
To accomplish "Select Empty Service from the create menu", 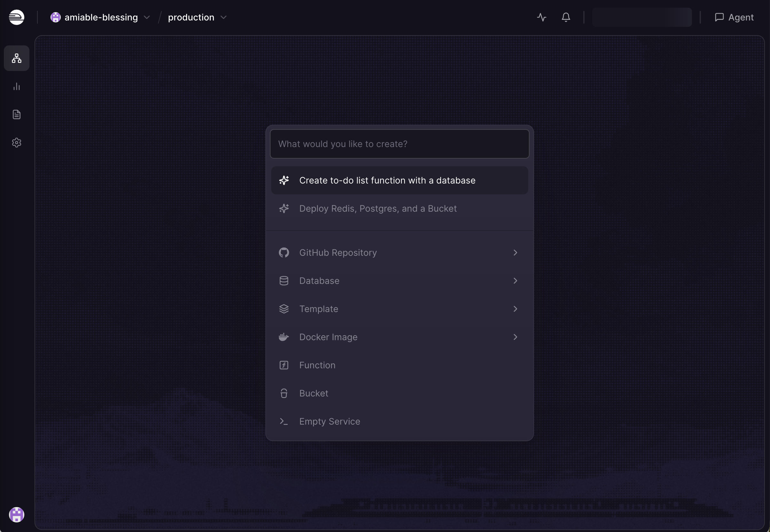I will 329,421.
